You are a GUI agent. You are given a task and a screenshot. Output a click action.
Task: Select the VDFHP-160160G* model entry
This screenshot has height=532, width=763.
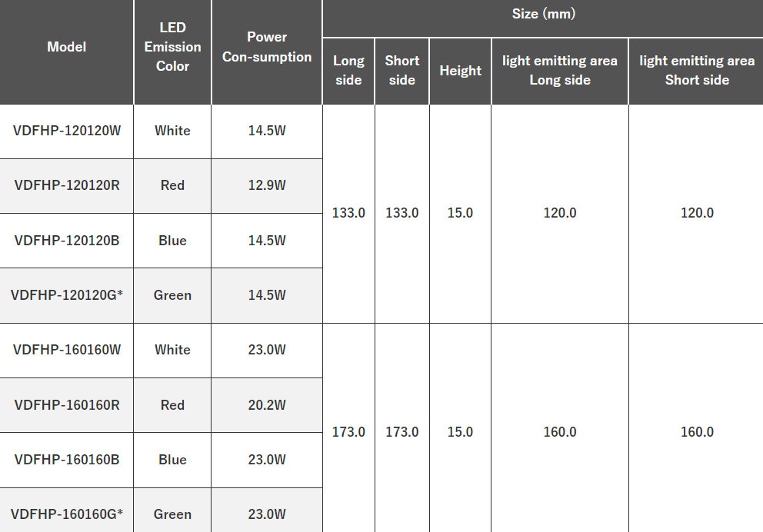tap(67, 514)
